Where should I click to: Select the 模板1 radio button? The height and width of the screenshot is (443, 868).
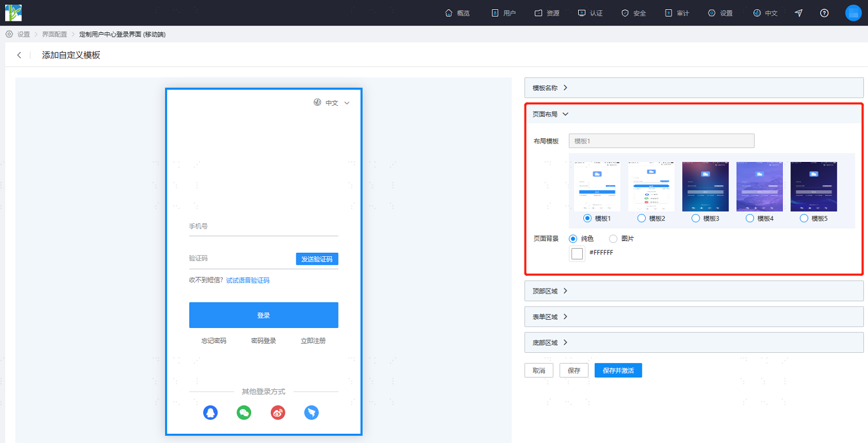(x=587, y=219)
